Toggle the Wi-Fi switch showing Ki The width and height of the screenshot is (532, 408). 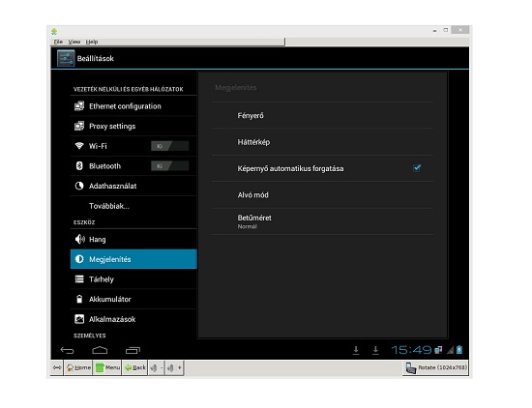(x=169, y=146)
